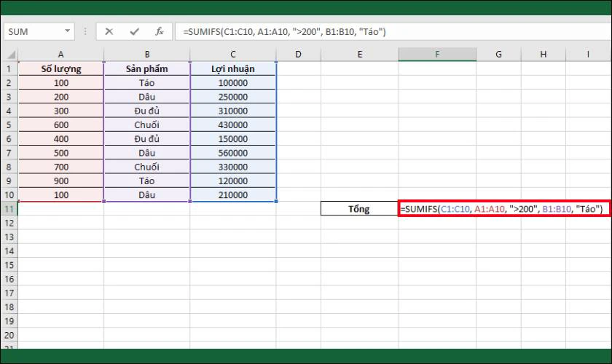Click cell with profit 560000
Image resolution: width=612 pixels, height=364 pixels.
coord(233,153)
